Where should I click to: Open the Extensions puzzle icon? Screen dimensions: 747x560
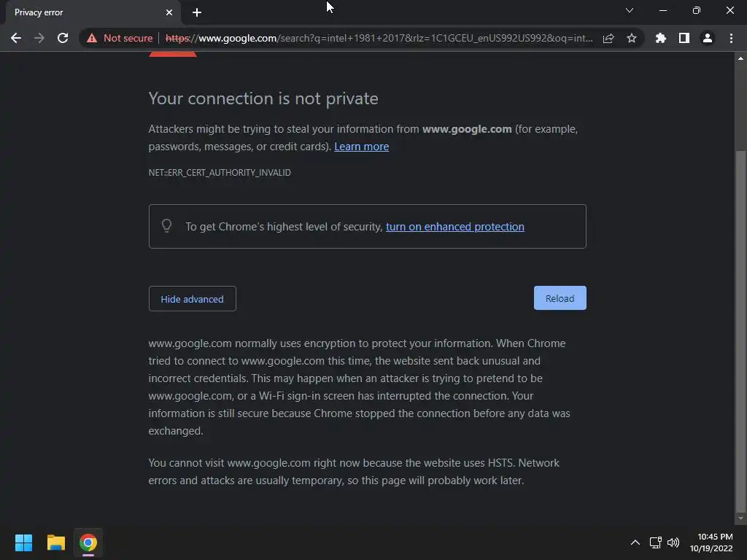coord(661,38)
